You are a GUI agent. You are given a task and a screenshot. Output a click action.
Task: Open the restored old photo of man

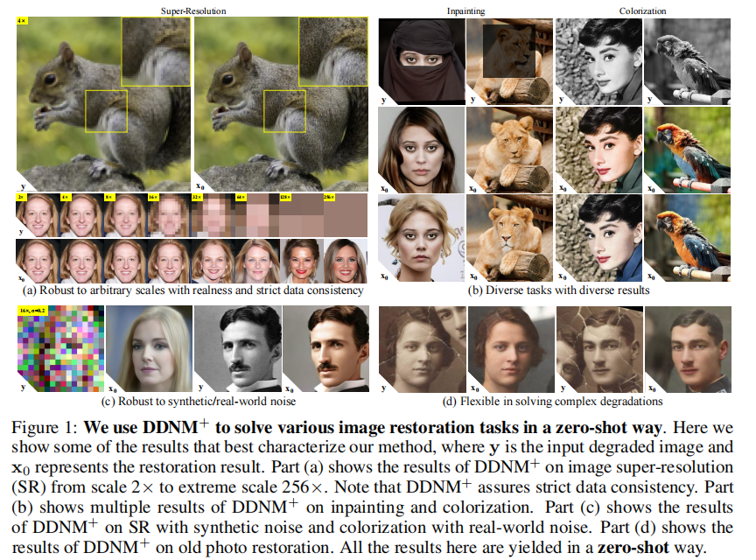tap(688, 349)
